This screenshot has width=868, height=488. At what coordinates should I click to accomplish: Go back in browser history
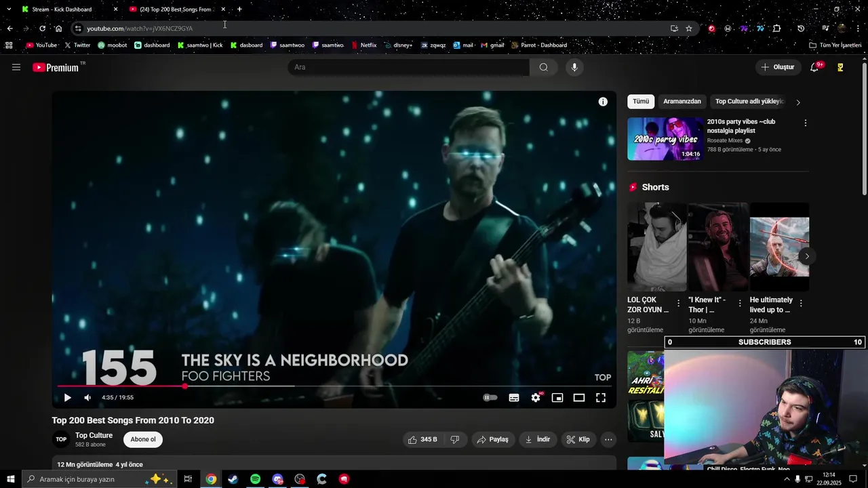coord(9,28)
